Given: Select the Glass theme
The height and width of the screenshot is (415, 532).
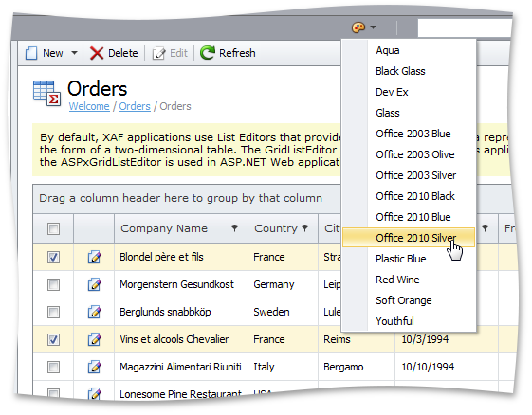Looking at the screenshot, I should tap(409, 113).
